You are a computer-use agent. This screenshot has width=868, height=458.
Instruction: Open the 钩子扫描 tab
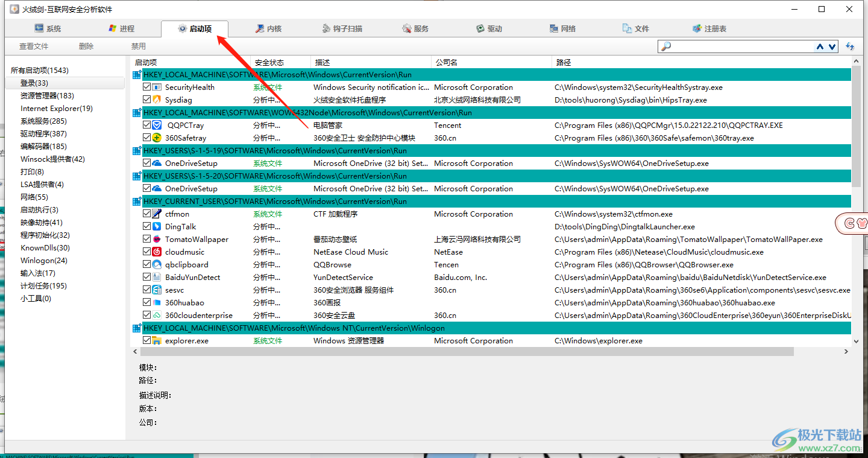pos(342,28)
